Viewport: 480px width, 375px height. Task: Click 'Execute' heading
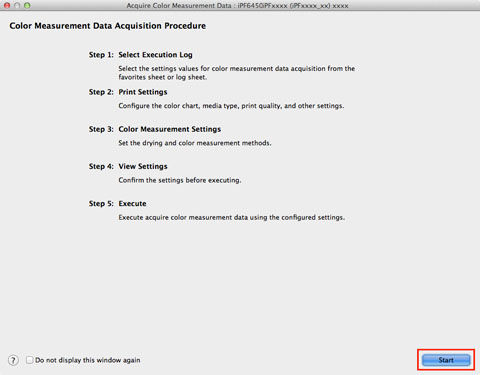(x=132, y=204)
